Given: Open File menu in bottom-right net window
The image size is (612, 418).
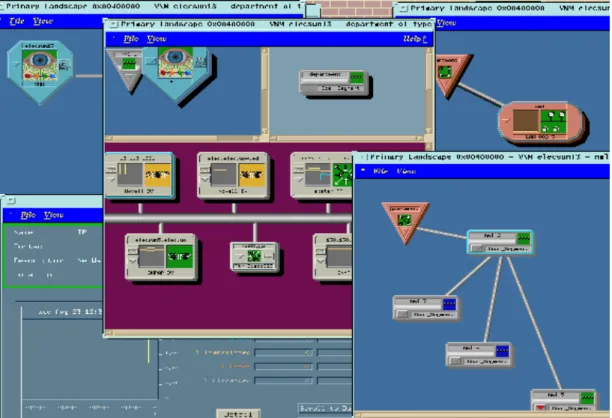Looking at the screenshot, I should point(380,171).
